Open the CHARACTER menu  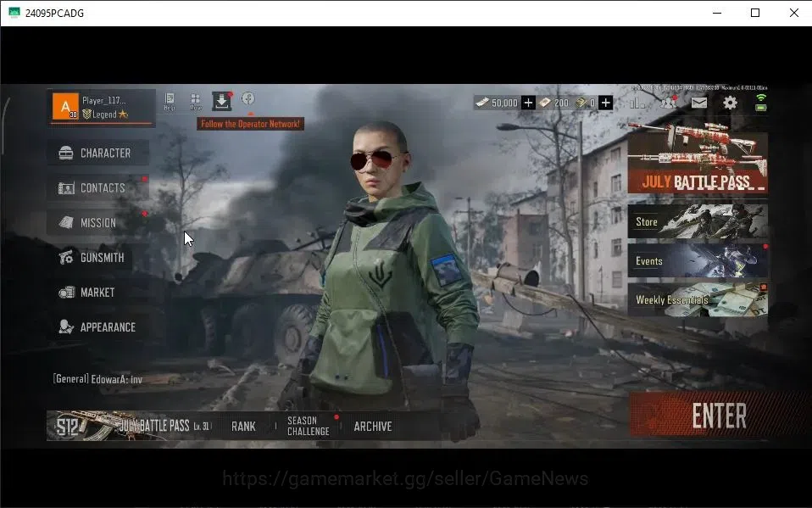coord(97,153)
